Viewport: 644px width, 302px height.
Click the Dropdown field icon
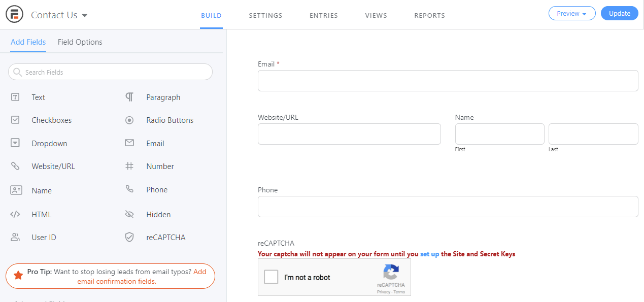[15, 143]
